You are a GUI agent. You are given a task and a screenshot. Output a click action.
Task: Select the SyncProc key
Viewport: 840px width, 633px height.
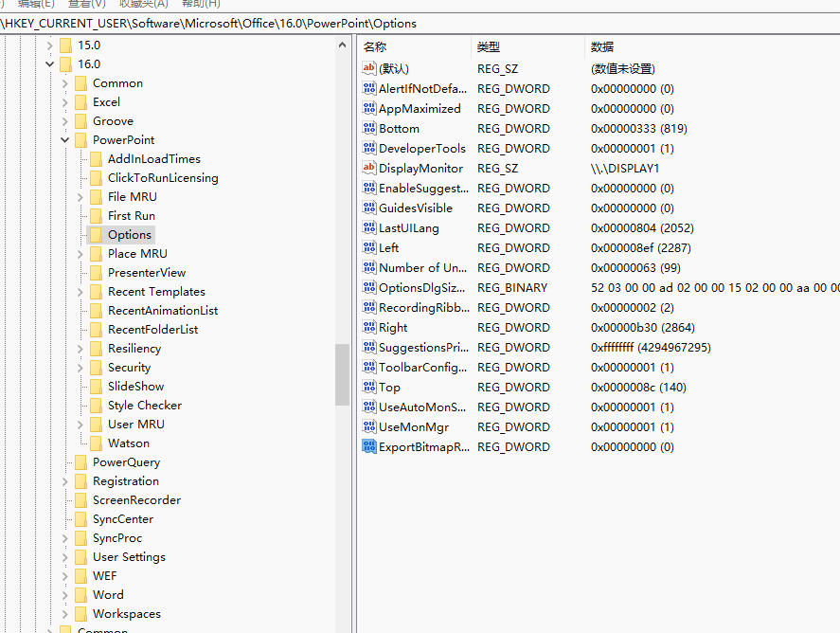coord(117,537)
